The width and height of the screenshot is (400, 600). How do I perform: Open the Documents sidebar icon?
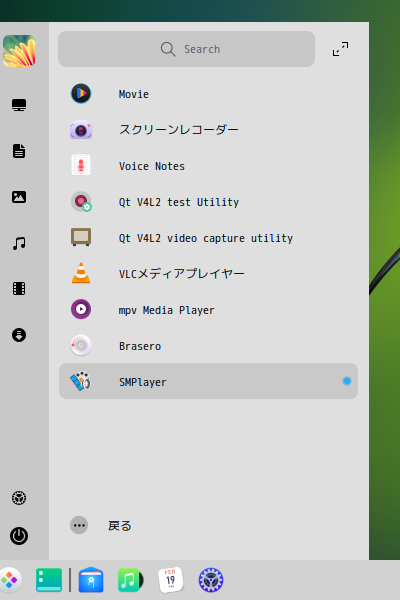[x=19, y=151]
